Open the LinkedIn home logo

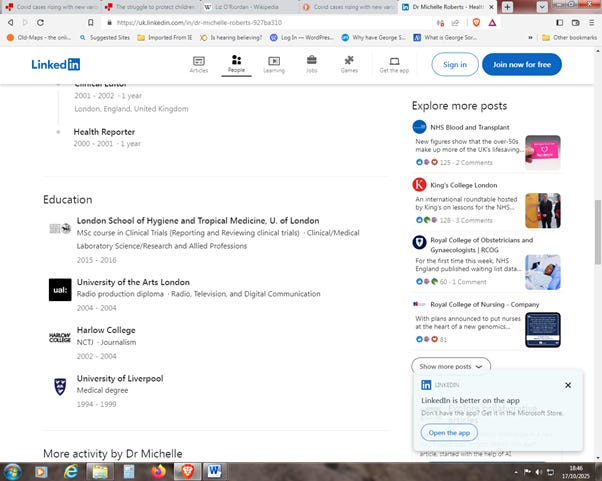coord(56,64)
